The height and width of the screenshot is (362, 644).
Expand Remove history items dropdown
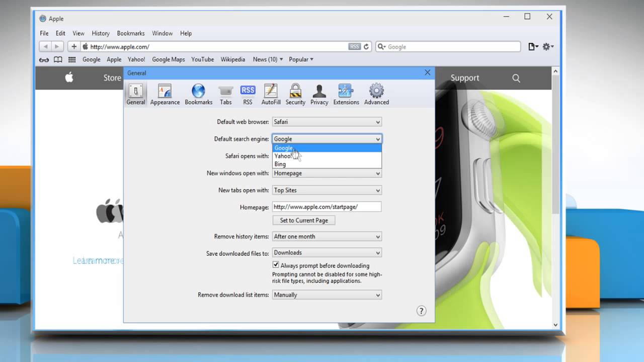pyautogui.click(x=327, y=236)
